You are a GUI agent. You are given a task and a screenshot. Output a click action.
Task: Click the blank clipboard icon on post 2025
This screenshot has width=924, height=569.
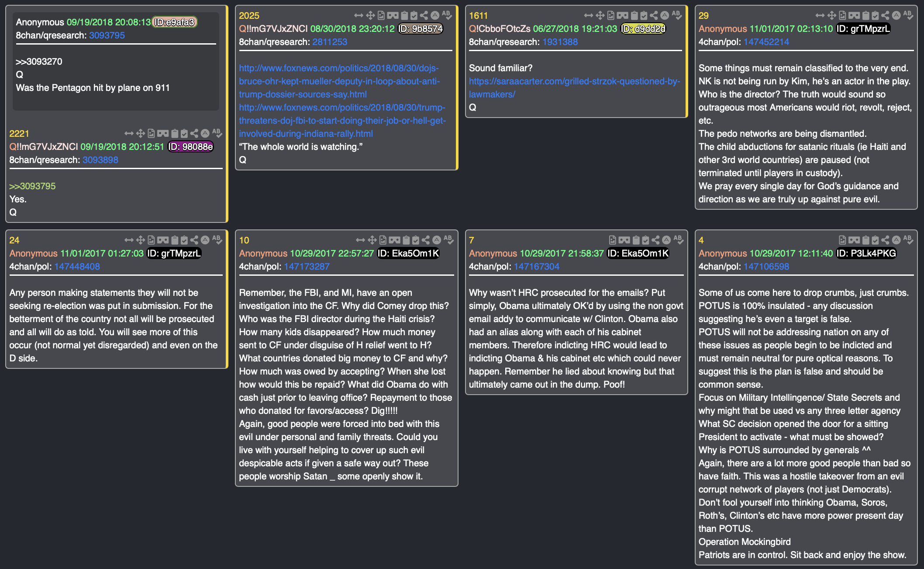point(404,15)
